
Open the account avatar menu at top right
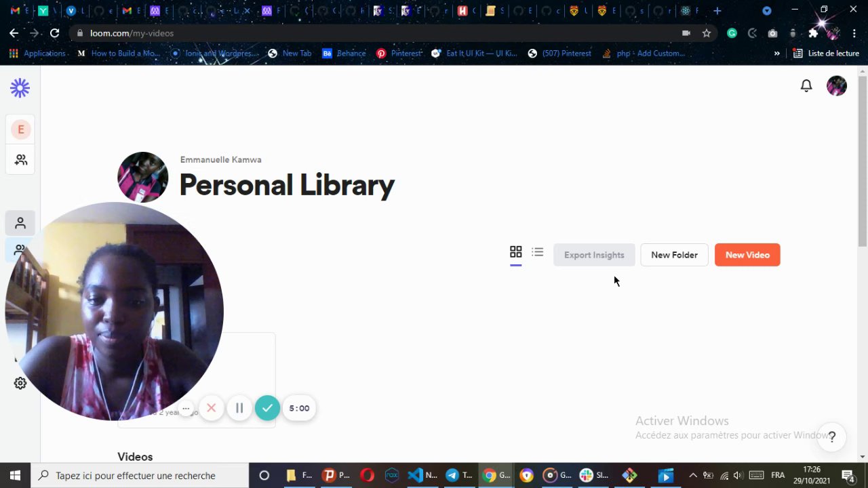click(837, 85)
